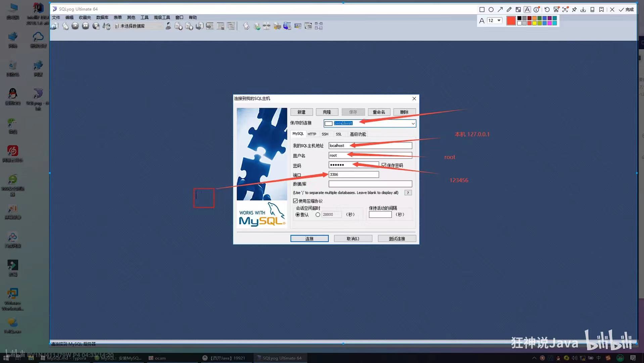Click the new connection toolbar icon
The image size is (644, 363).
[x=54, y=26]
